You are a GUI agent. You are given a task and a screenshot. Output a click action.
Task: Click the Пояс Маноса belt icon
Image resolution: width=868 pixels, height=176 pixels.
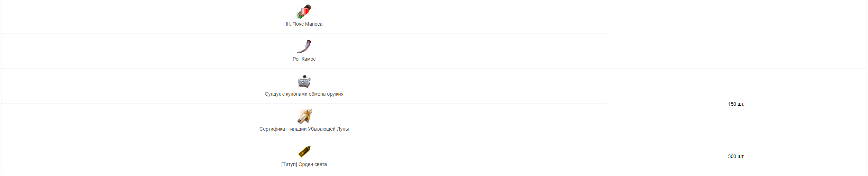pyautogui.click(x=304, y=11)
